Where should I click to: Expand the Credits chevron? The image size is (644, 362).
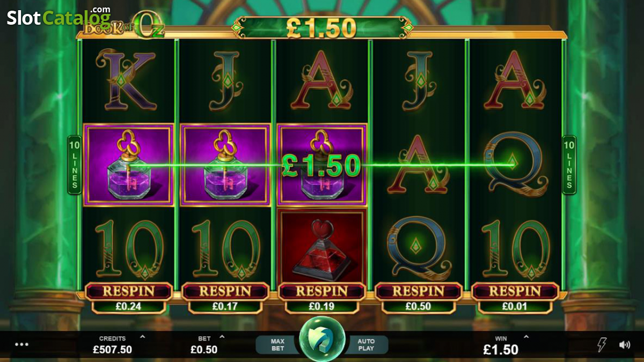click(142, 337)
